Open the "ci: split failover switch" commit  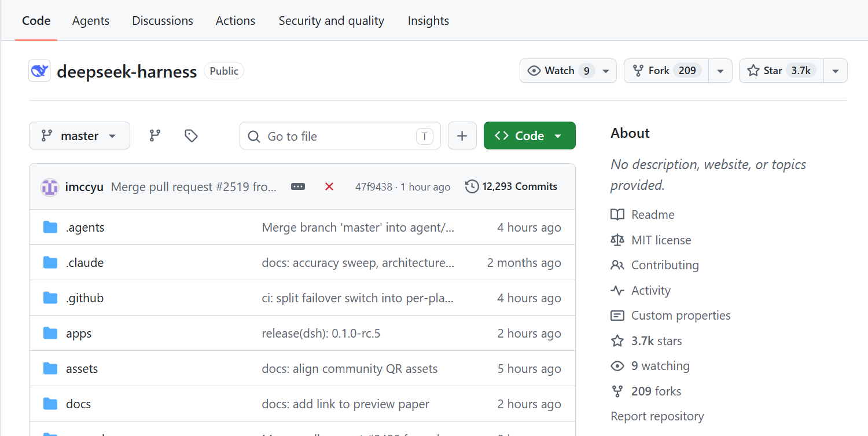pyautogui.click(x=358, y=298)
